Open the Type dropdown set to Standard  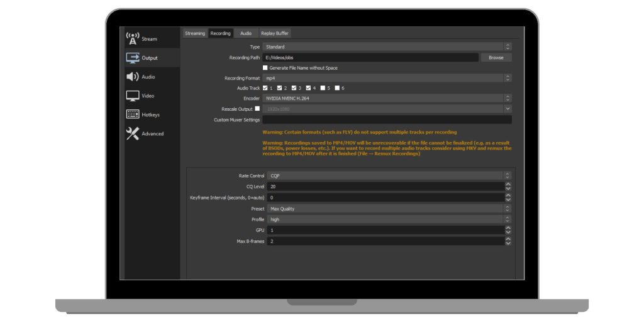pos(387,47)
